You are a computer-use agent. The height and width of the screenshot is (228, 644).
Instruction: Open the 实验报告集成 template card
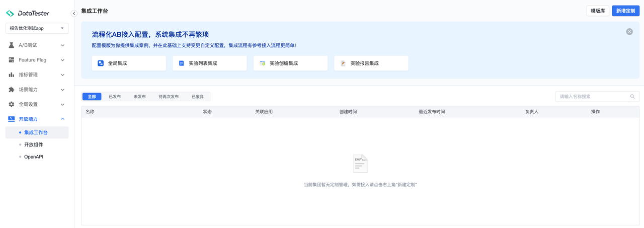[x=371, y=63]
